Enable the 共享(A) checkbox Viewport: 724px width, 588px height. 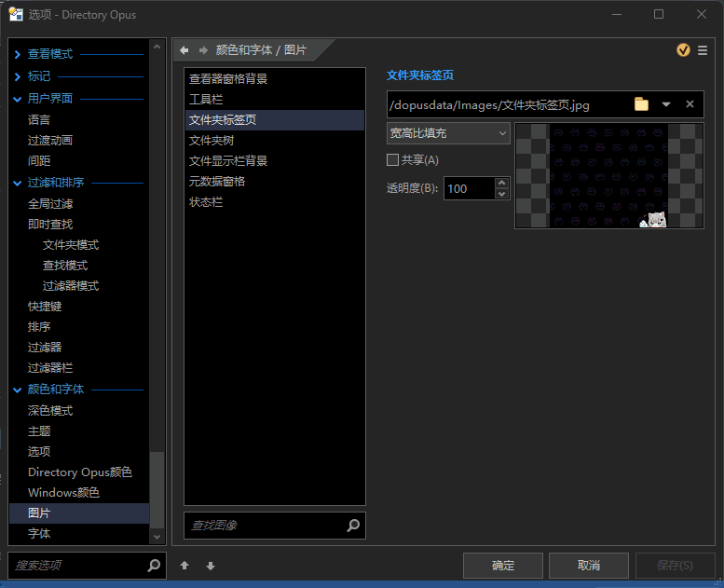[x=393, y=160]
